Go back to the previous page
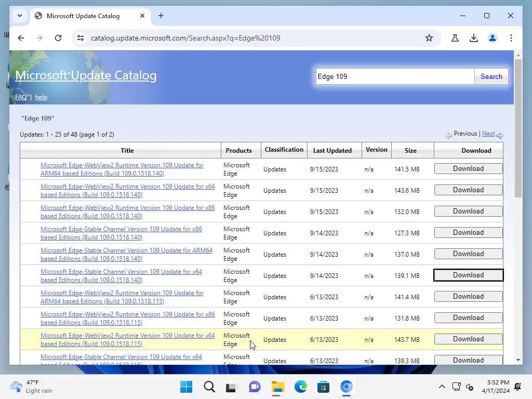This screenshot has height=399, width=532. click(x=21, y=38)
